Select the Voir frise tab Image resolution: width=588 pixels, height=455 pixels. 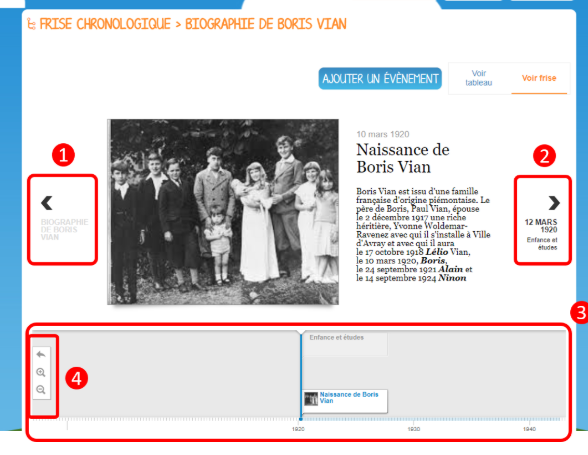point(539,78)
